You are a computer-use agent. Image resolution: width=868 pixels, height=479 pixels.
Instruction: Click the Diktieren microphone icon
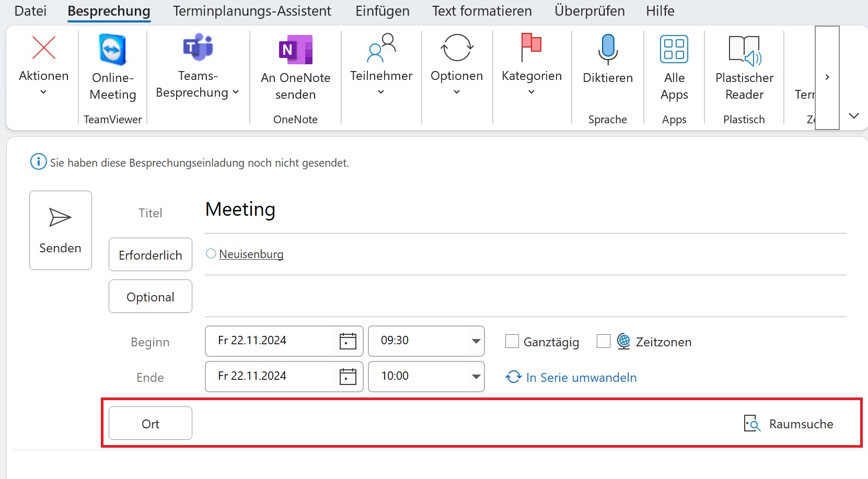(x=607, y=50)
